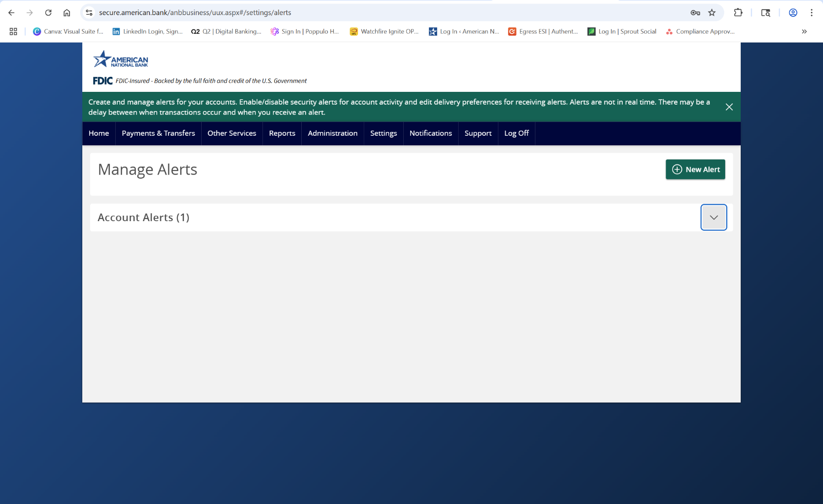Open the Administration menu
Viewport: 823px width, 504px height.
pyautogui.click(x=332, y=133)
